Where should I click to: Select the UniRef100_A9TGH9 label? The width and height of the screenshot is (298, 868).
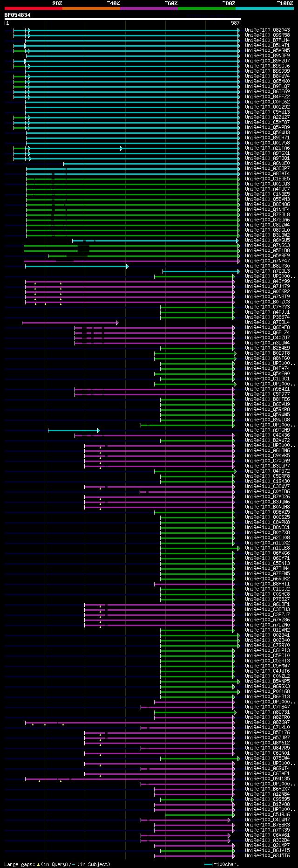coord(267,430)
